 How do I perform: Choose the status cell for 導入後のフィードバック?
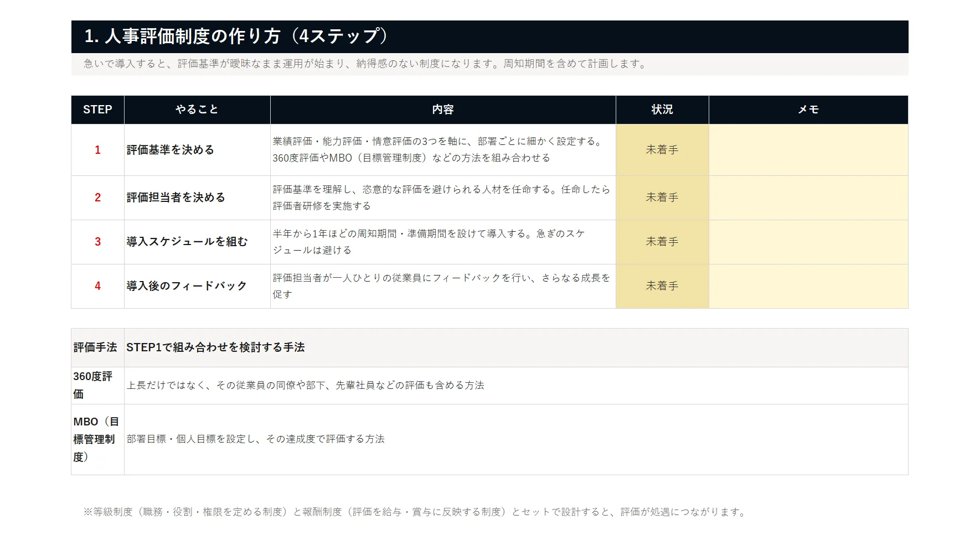pyautogui.click(x=662, y=286)
